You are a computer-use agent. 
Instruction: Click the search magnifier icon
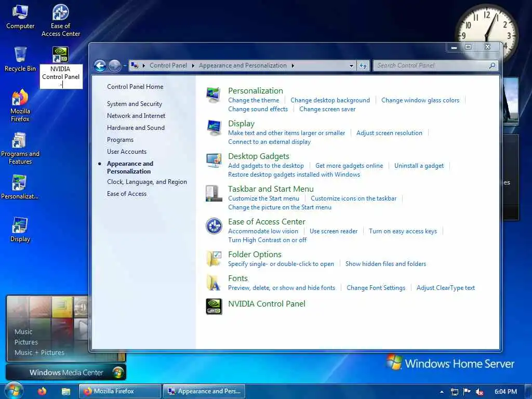(492, 65)
